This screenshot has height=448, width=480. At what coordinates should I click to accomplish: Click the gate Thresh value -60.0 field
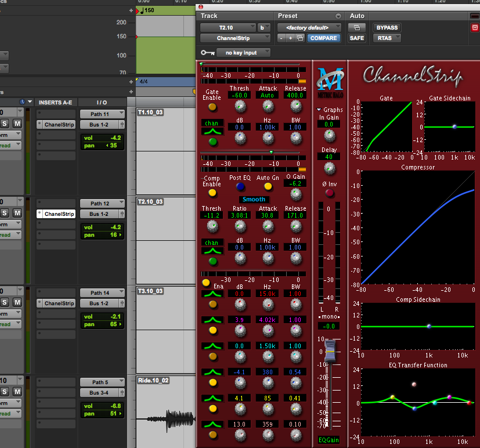click(x=239, y=95)
